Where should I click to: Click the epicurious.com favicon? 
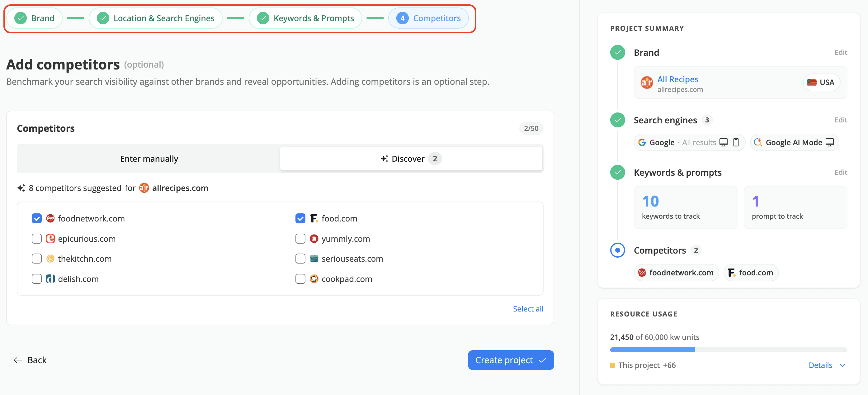pos(50,239)
